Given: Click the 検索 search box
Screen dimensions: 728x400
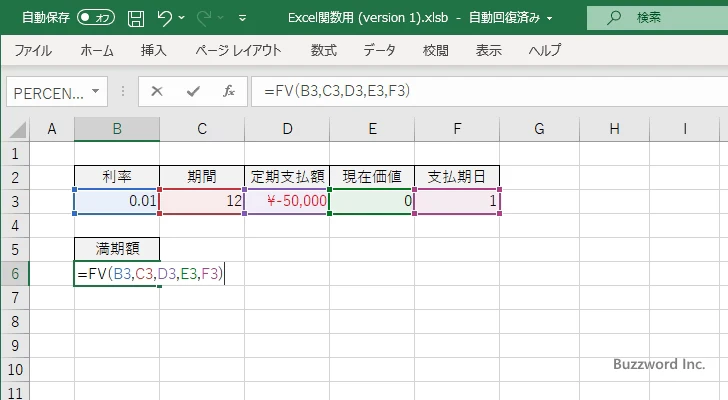Looking at the screenshot, I should [x=657, y=18].
